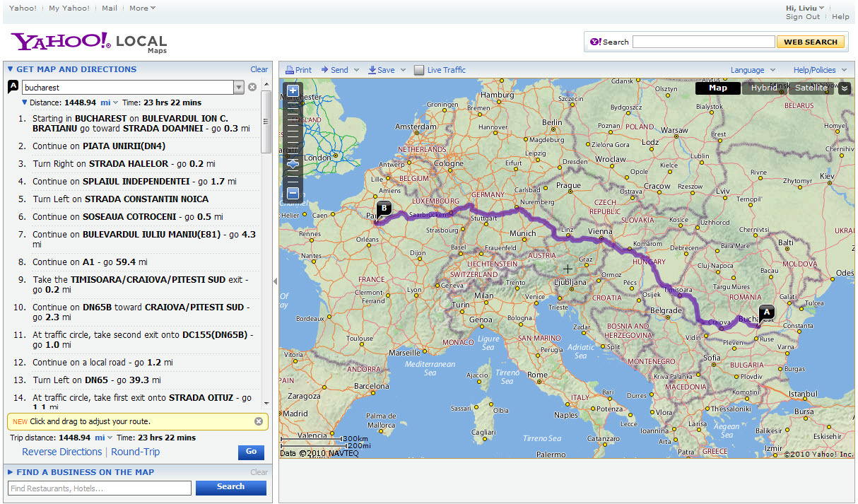Screen dimensions: 858x504
Task: Open the Send dropdown arrow
Action: (357, 70)
